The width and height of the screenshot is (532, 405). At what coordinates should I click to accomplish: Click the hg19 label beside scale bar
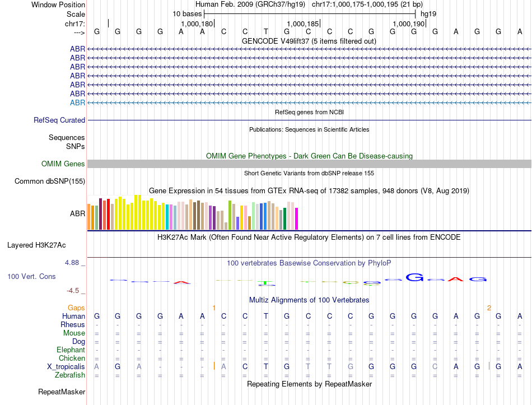click(x=428, y=14)
